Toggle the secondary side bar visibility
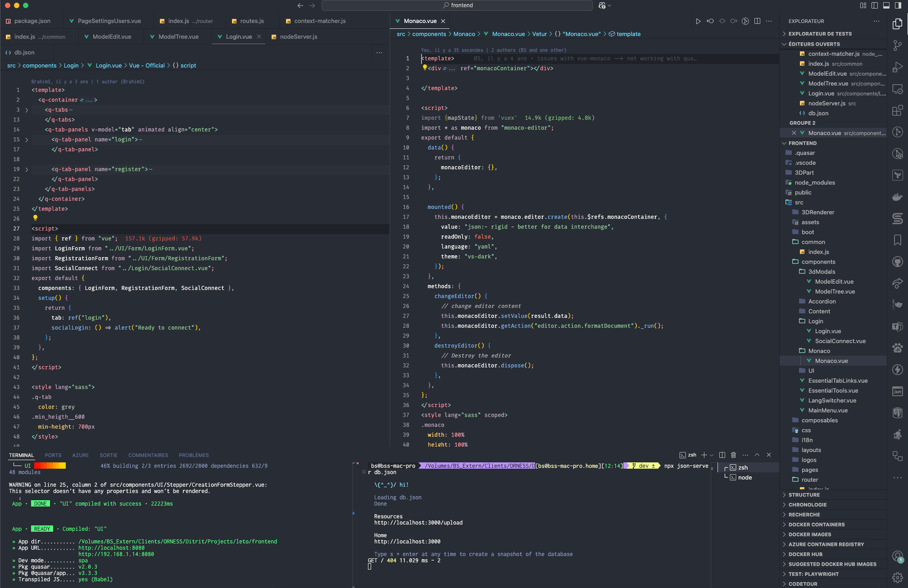Viewport: 908px width, 588px height. click(898, 5)
